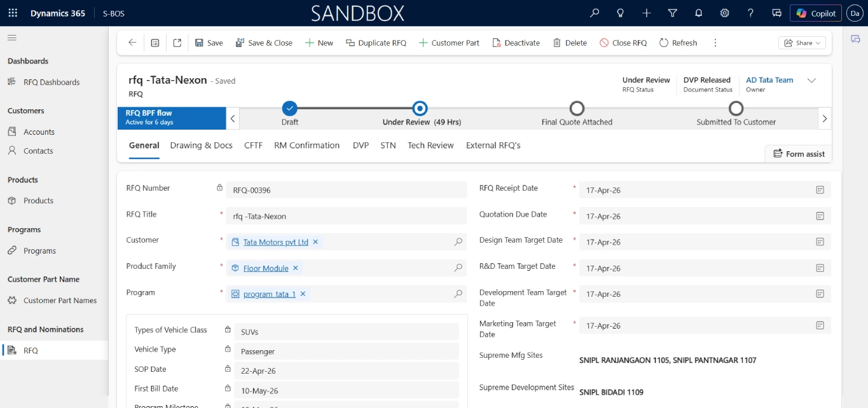Switch to the STN tab
868x408 pixels.
click(x=388, y=146)
